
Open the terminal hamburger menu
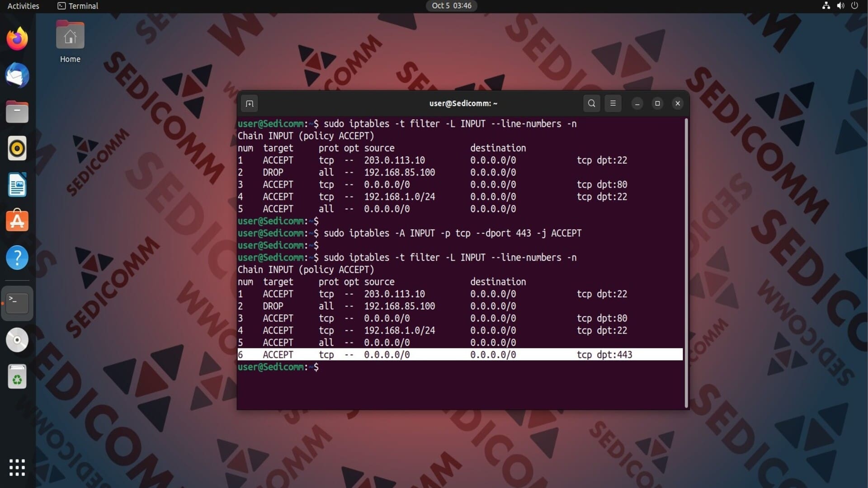pos(613,103)
